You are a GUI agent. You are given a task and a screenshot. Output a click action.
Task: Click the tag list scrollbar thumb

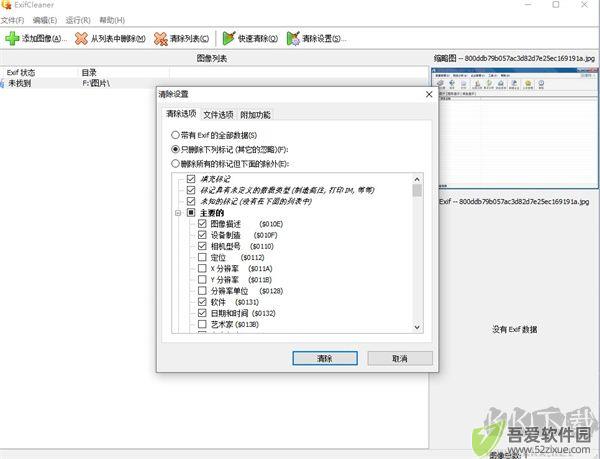[x=417, y=190]
